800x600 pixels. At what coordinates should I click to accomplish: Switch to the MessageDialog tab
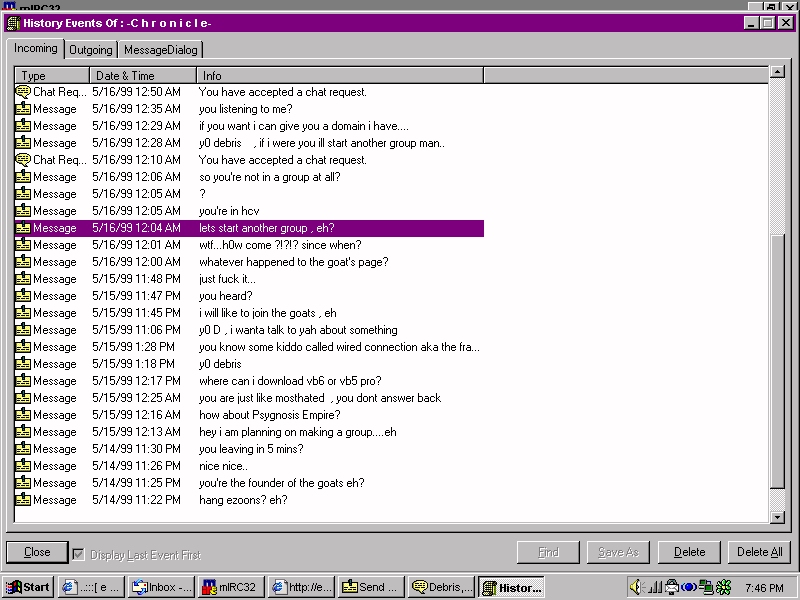pos(161,50)
